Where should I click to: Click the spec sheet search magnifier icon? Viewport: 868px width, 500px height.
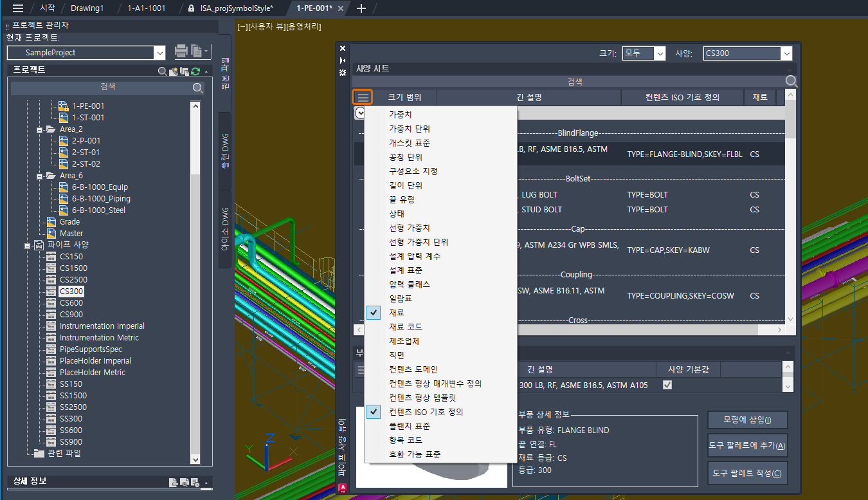791,81
